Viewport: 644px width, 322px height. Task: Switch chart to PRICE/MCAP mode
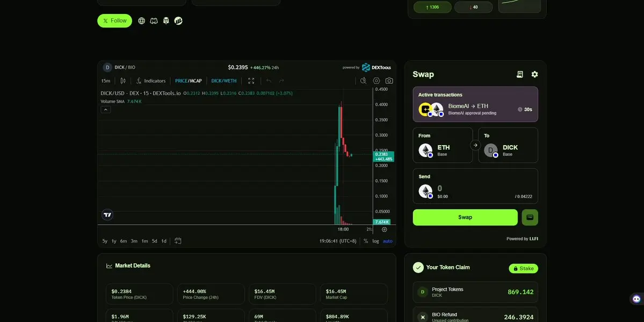coord(188,81)
